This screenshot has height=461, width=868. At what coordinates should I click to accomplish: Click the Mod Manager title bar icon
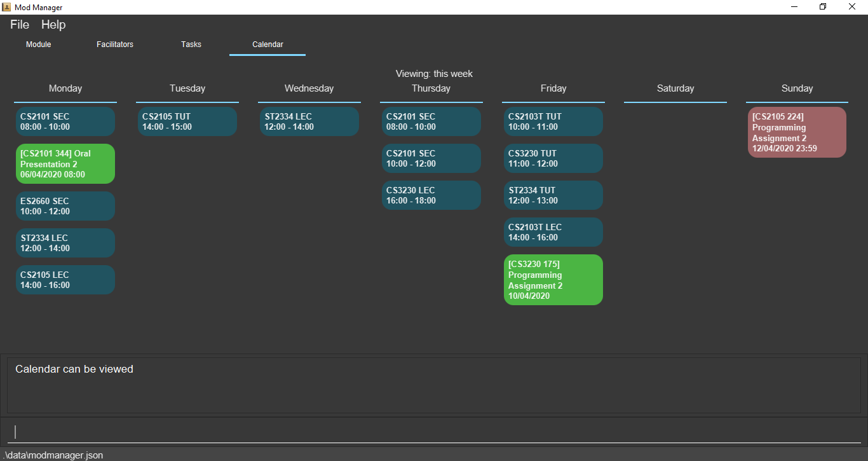(6, 7)
